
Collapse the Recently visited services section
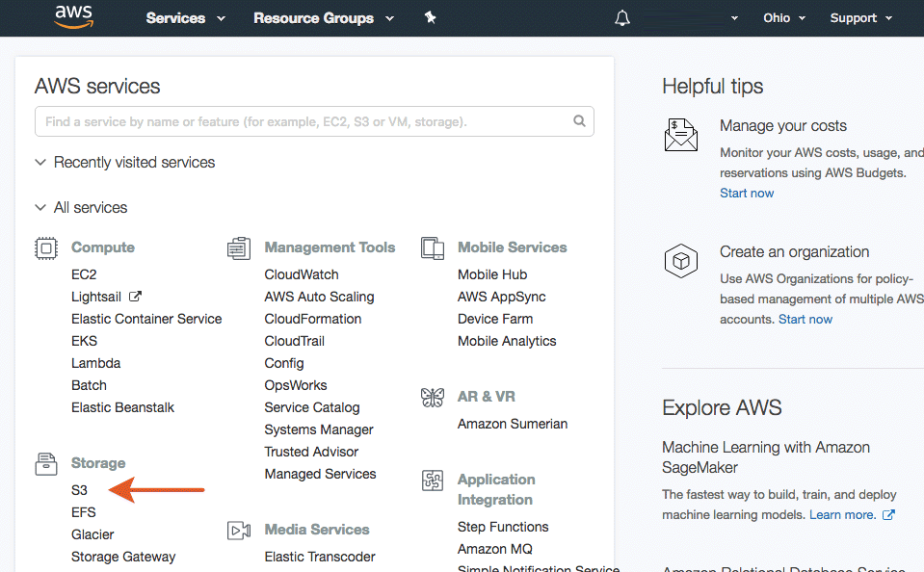125,162
